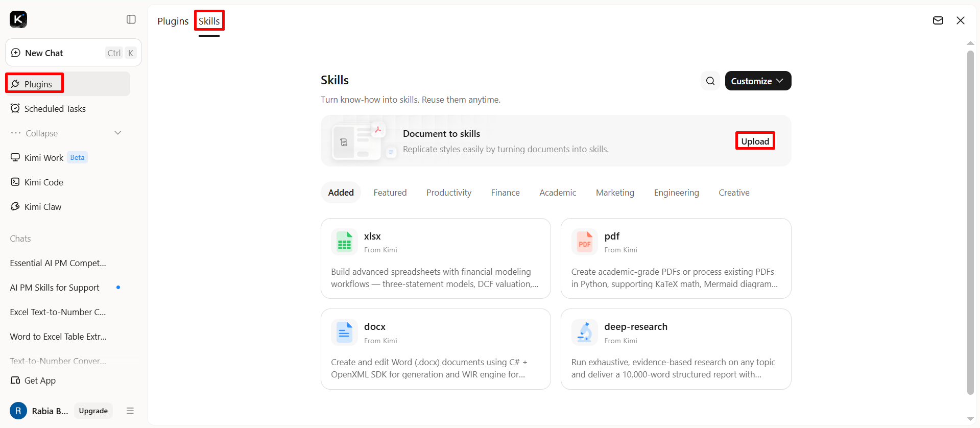Click the scrollbar down arrow
Viewport: 980px width, 428px height.
(x=970, y=419)
